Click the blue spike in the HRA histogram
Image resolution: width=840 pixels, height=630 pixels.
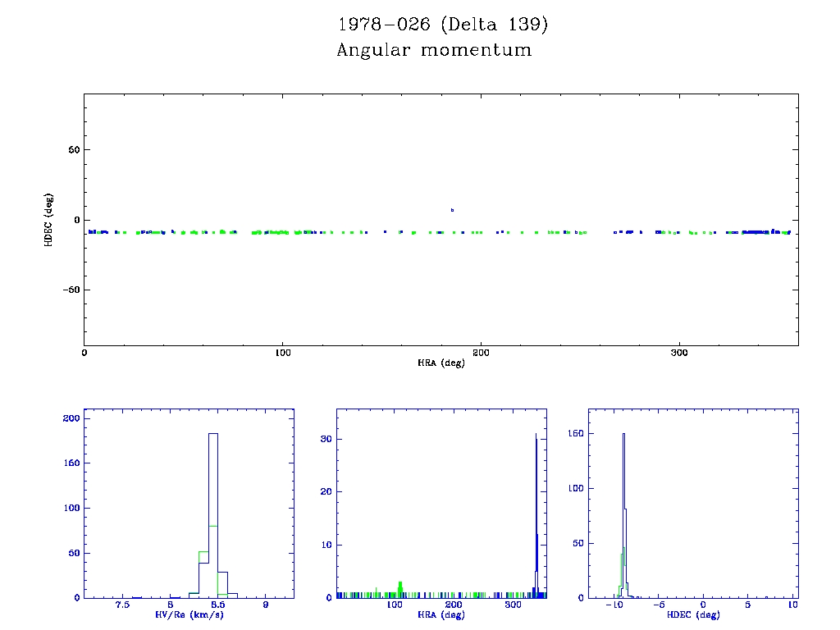coord(536,509)
